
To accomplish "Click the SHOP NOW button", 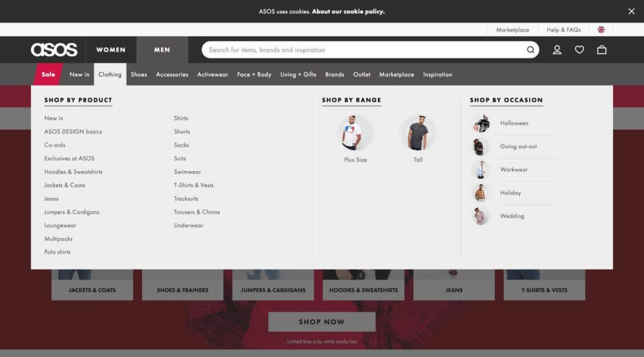I will click(321, 322).
